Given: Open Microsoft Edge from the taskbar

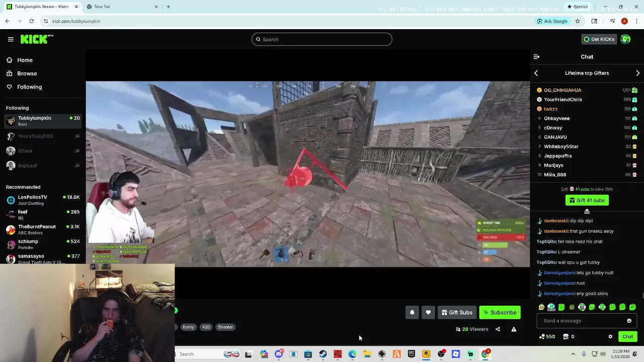Looking at the screenshot, I should [352, 354].
